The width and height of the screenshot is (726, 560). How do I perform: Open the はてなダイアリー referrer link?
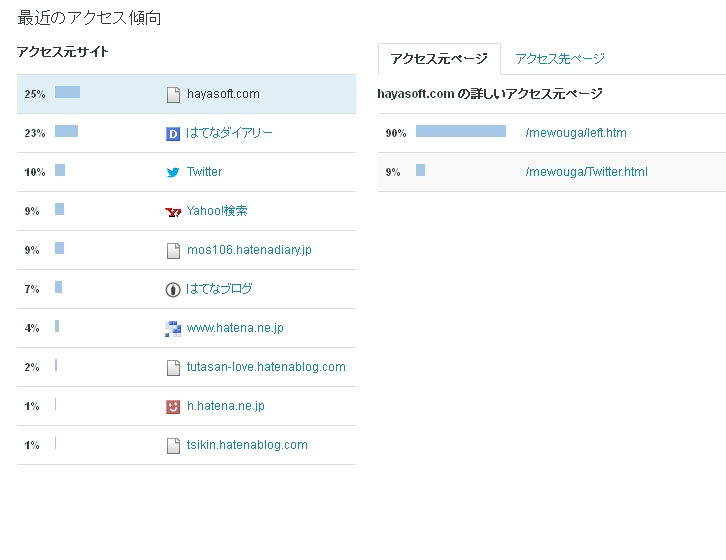pyautogui.click(x=229, y=133)
